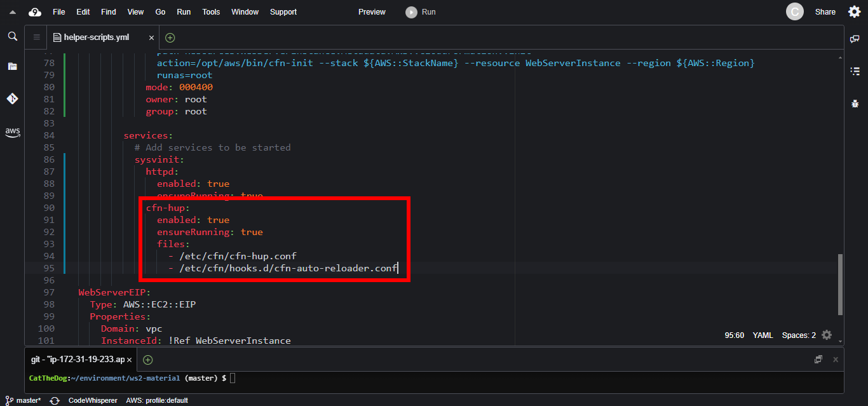Open the editor pane tab list menu
Screen dimensions: 868x406
point(36,37)
